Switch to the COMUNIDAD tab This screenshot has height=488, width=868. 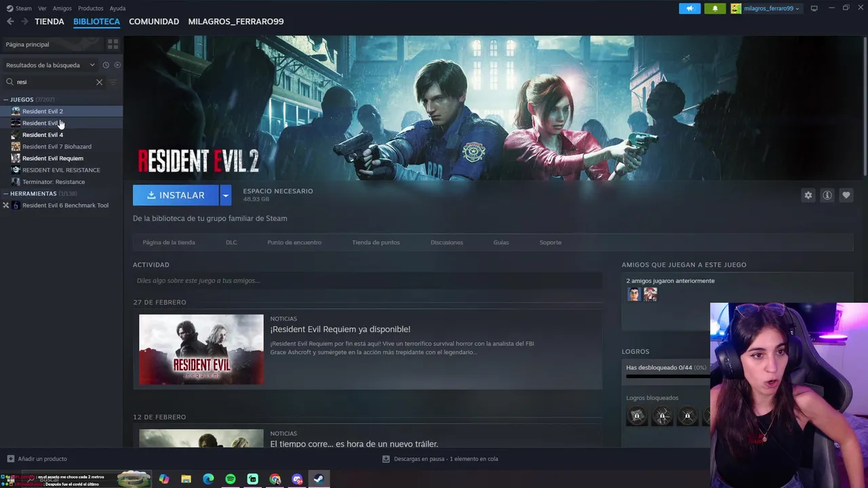(154, 22)
